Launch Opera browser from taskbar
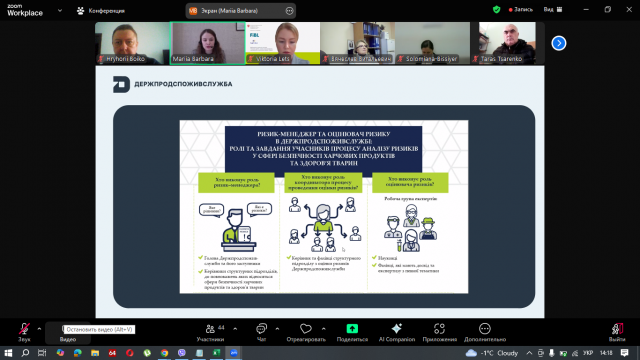This screenshot has width=640, height=360. pyautogui.click(x=129, y=353)
